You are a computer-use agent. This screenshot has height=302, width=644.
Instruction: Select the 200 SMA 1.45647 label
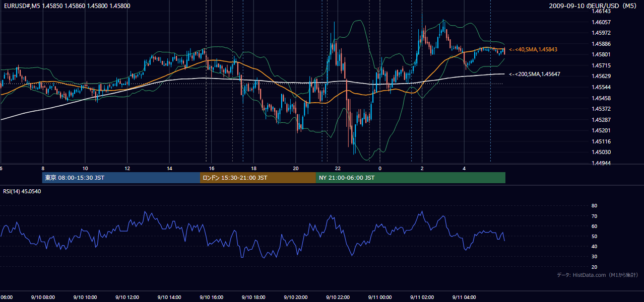pos(534,74)
